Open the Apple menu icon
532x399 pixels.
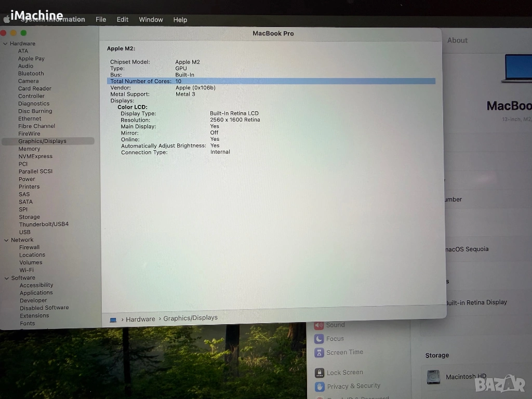(7, 20)
